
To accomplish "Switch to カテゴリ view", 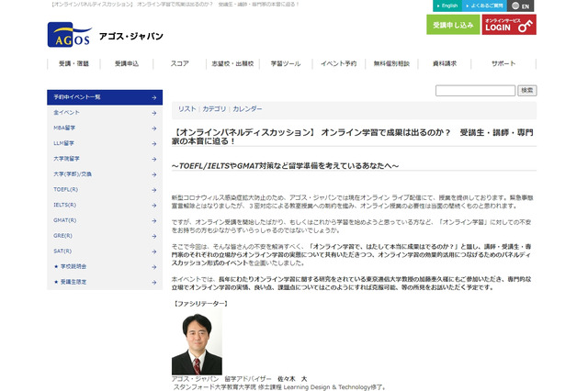I will (214, 109).
